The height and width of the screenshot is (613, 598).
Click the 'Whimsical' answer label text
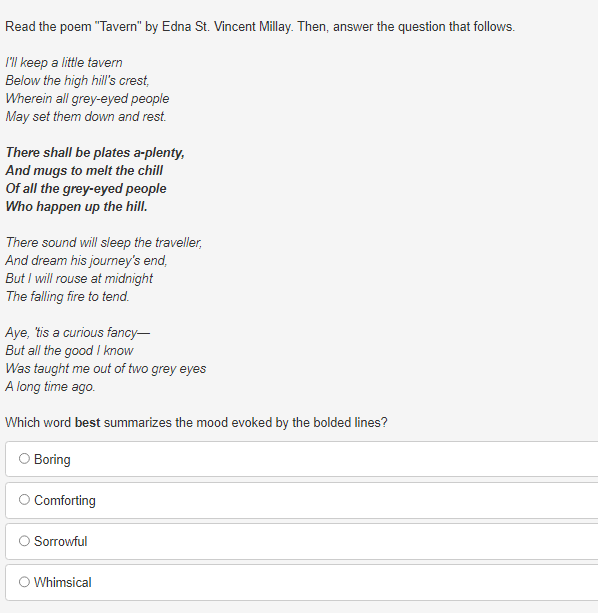(63, 583)
